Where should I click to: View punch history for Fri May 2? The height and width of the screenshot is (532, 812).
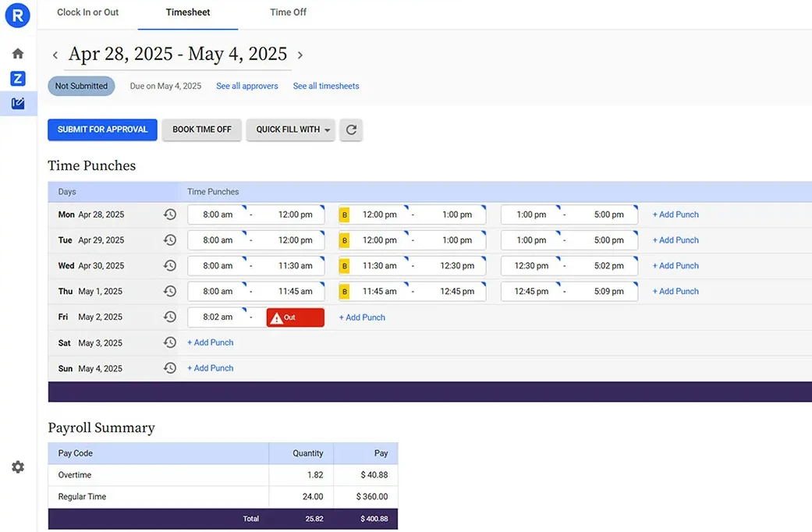pos(169,317)
